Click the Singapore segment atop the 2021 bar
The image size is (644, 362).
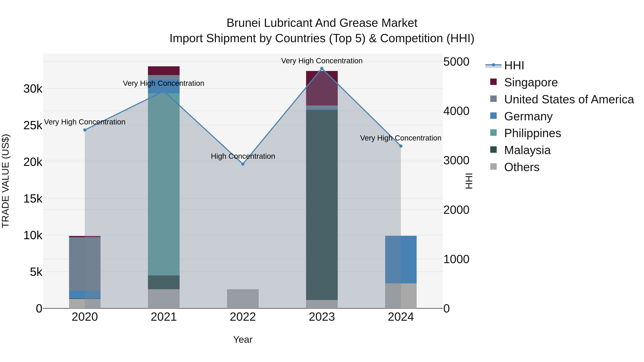click(x=164, y=71)
